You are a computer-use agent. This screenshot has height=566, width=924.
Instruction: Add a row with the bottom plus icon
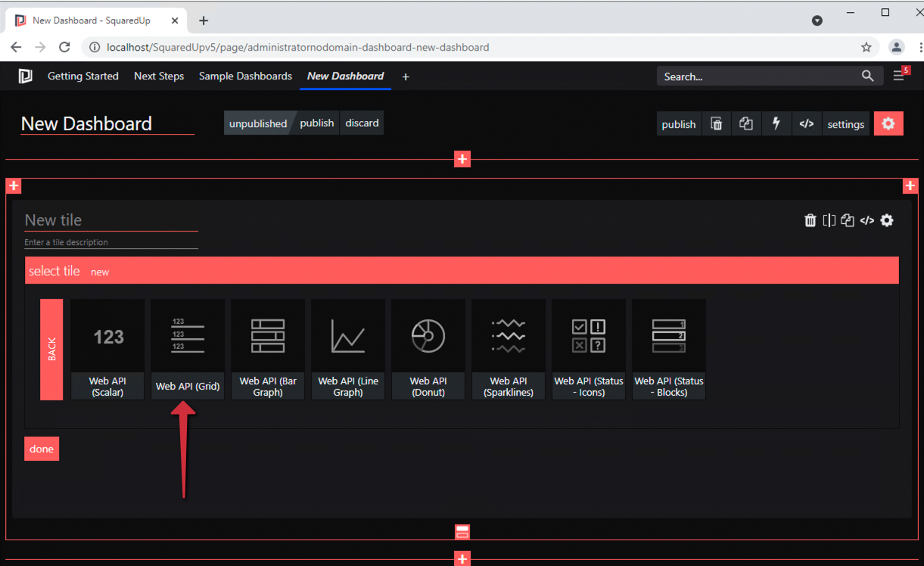(462, 559)
